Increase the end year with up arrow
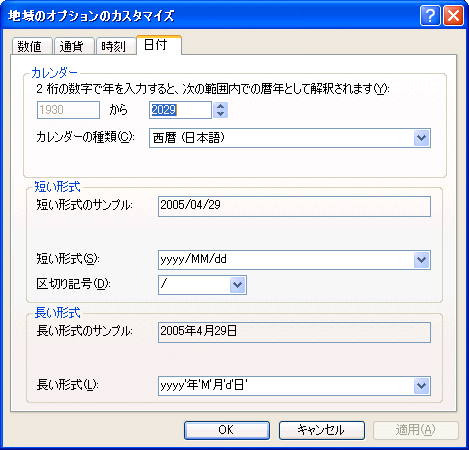The width and height of the screenshot is (469, 450). (x=220, y=106)
